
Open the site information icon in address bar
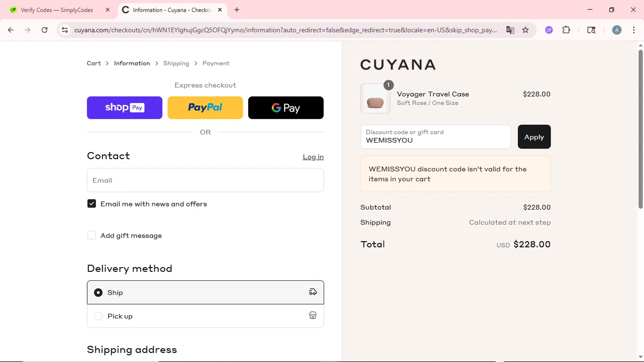point(65,30)
